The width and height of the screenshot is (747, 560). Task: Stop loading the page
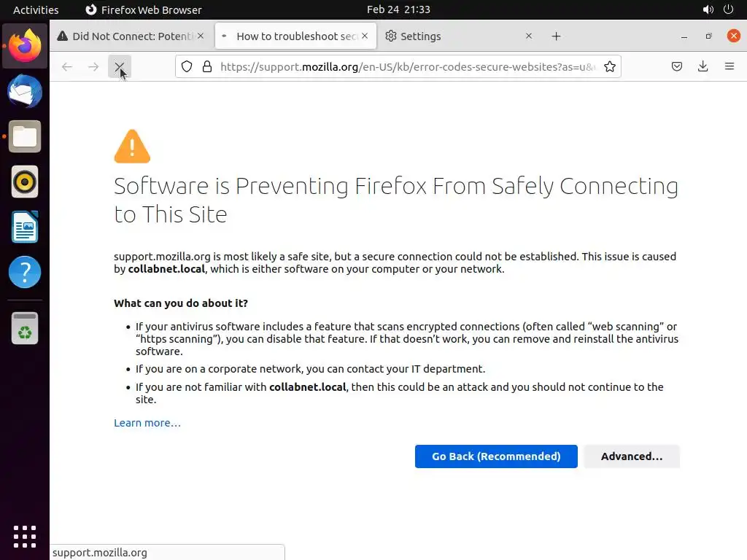point(119,66)
